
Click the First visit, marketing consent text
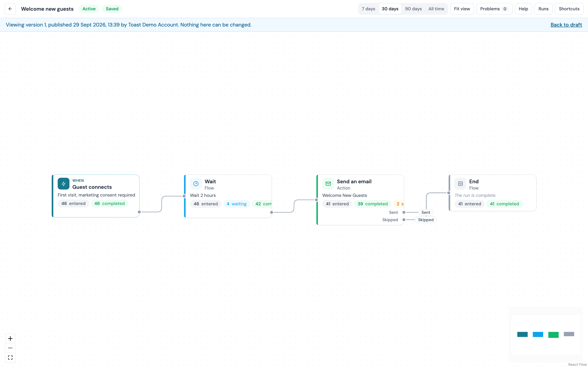point(96,195)
